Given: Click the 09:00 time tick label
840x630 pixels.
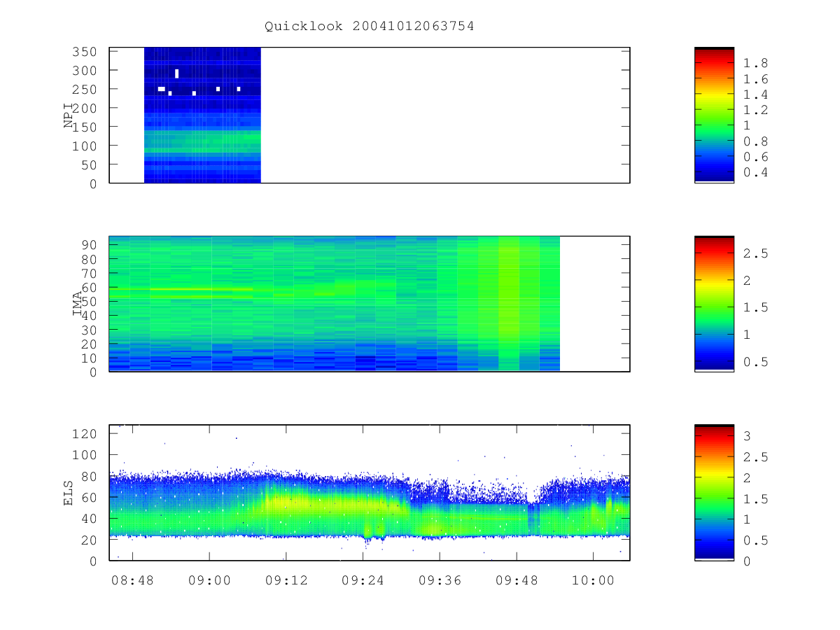Looking at the screenshot, I should (209, 581).
